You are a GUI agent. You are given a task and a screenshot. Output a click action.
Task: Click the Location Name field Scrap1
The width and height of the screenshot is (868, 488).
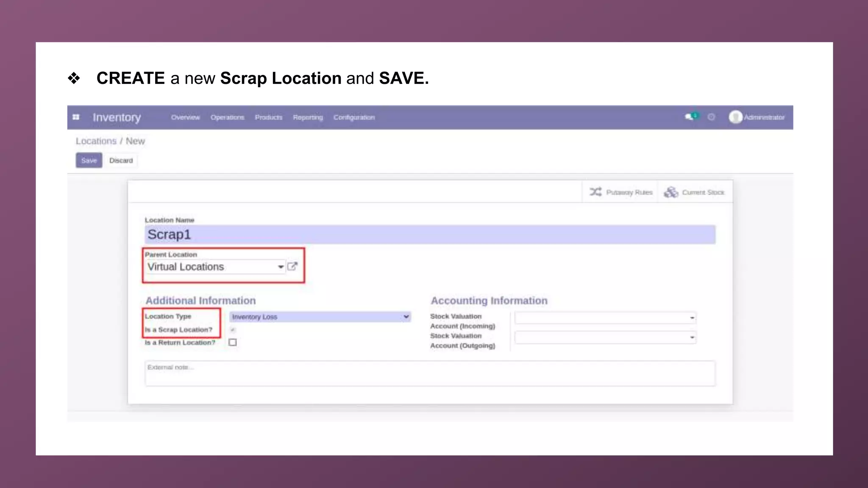[x=430, y=234]
